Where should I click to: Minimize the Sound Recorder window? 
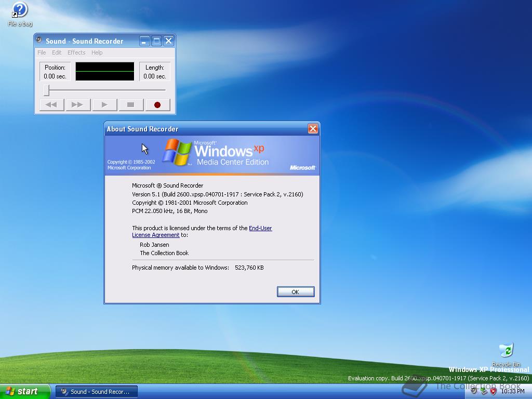[x=144, y=41]
